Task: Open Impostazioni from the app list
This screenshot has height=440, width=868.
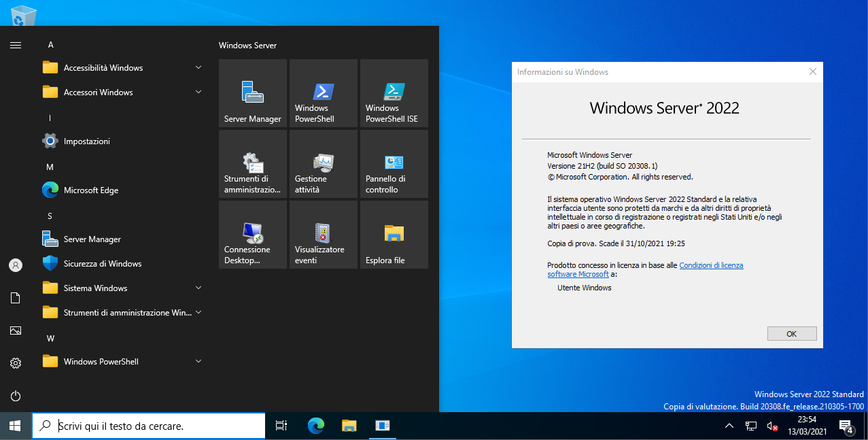Action: click(122, 141)
